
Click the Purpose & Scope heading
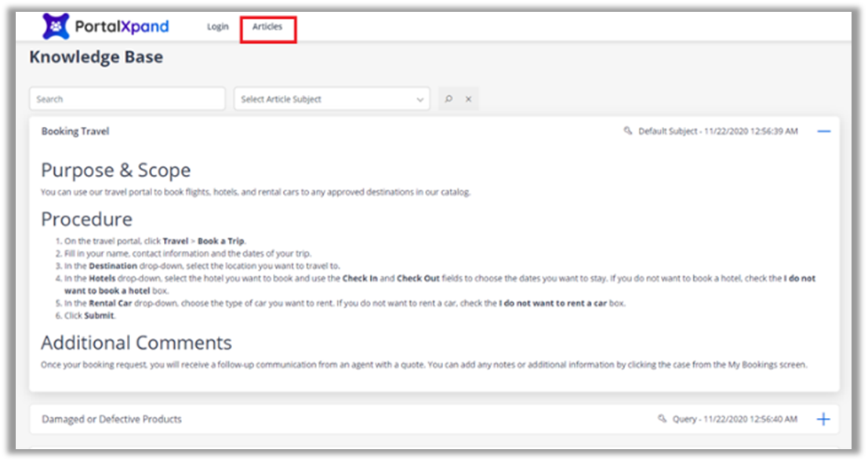coord(115,170)
